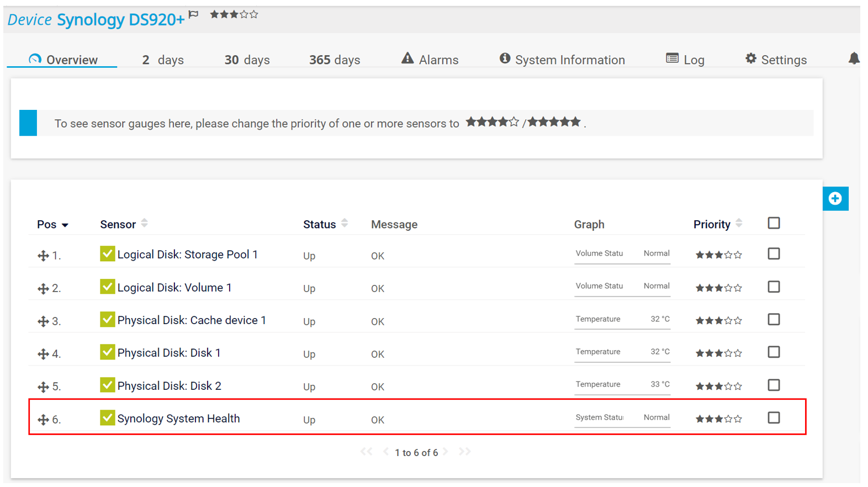
Task: Open the Settings tab
Action: (776, 60)
